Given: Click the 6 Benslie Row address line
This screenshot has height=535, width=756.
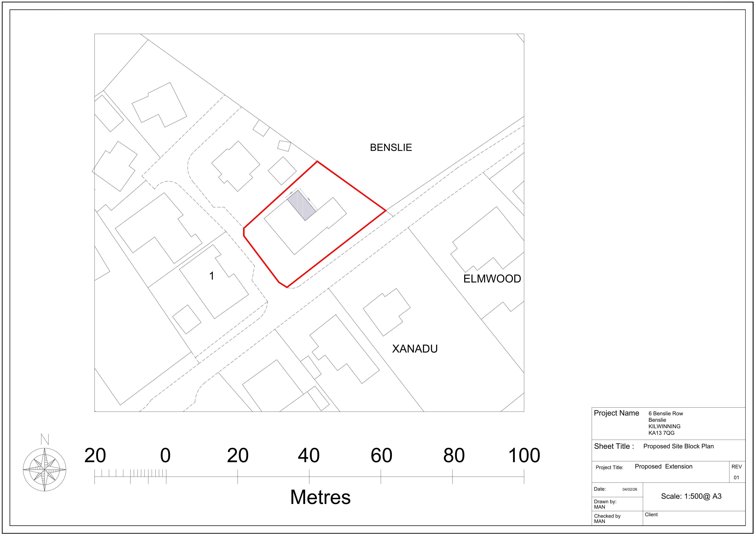Looking at the screenshot, I should pyautogui.click(x=666, y=413).
